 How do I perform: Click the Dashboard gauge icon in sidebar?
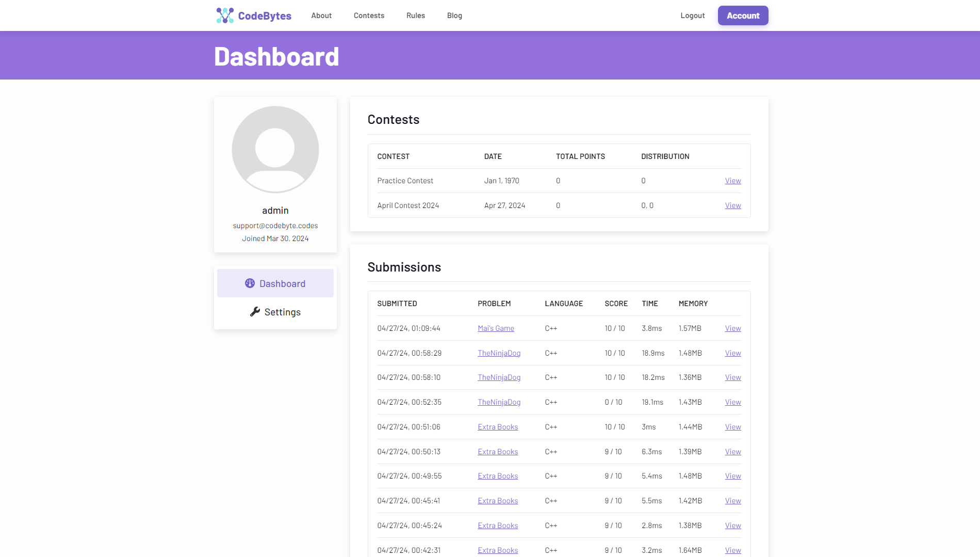pos(250,283)
